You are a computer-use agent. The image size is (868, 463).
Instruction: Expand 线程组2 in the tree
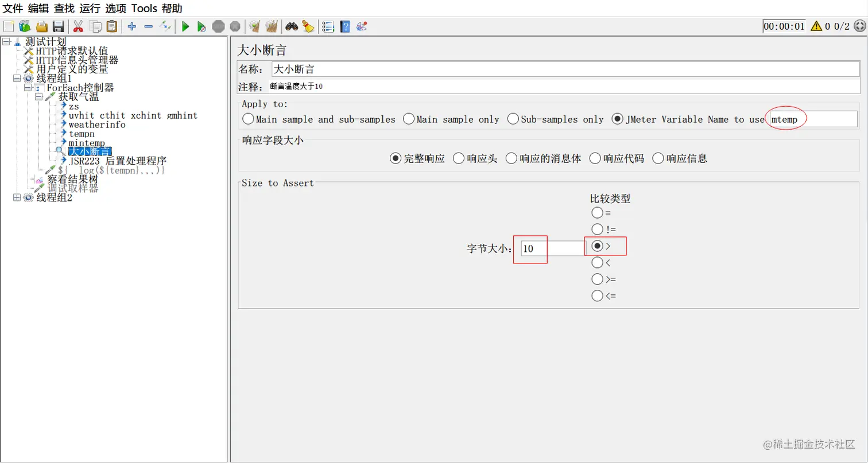[17, 197]
